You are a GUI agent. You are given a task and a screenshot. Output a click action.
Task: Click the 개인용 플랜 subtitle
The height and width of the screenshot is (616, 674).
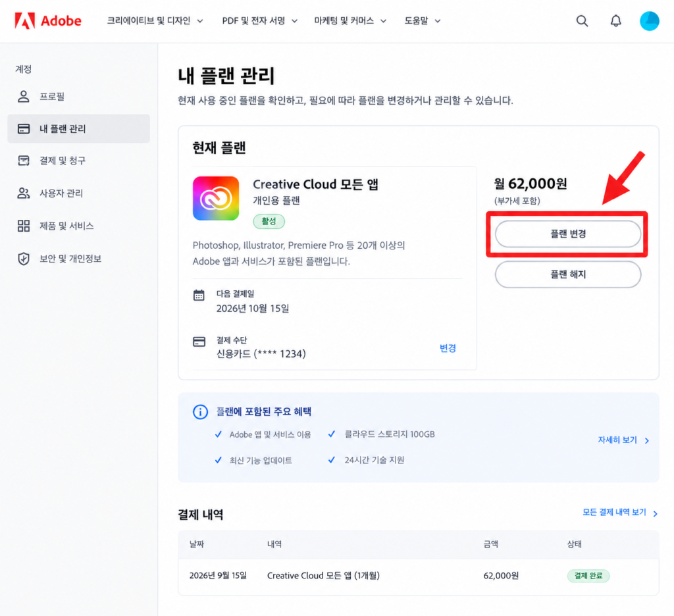tap(276, 201)
